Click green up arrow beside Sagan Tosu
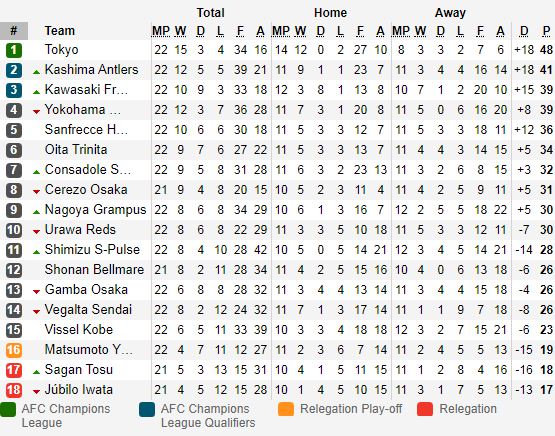Viewport: 555px width, 436px height. click(36, 372)
